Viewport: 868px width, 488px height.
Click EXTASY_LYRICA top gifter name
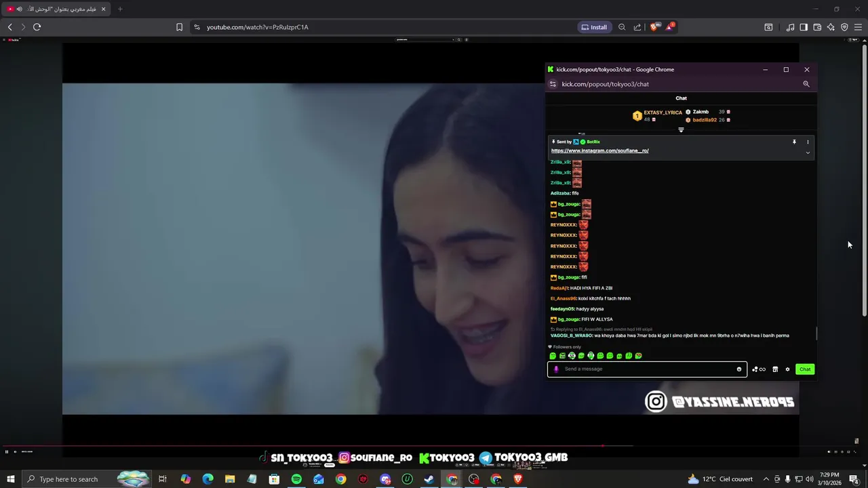click(x=663, y=113)
